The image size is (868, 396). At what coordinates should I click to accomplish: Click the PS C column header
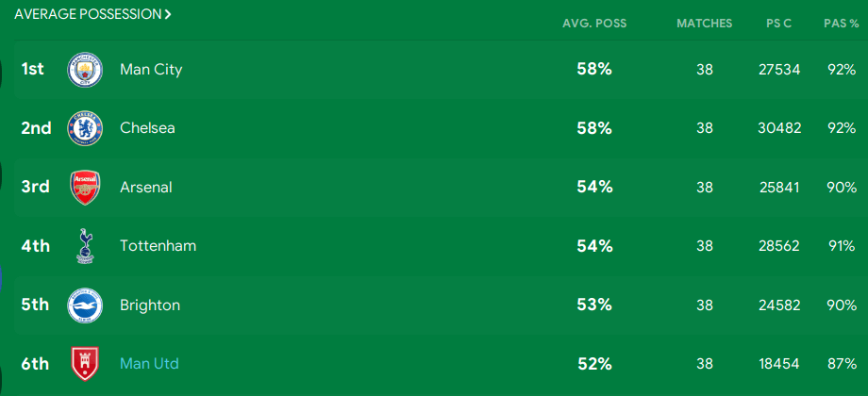click(779, 24)
